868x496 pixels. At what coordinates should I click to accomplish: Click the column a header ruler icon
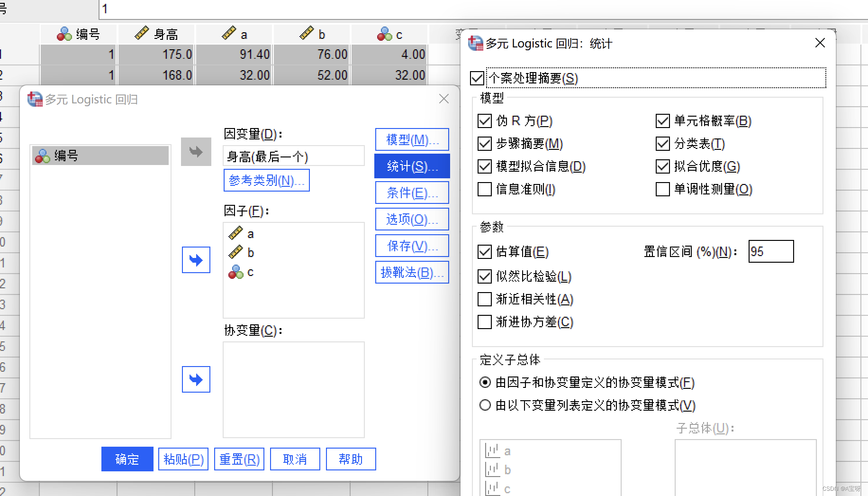coord(229,33)
